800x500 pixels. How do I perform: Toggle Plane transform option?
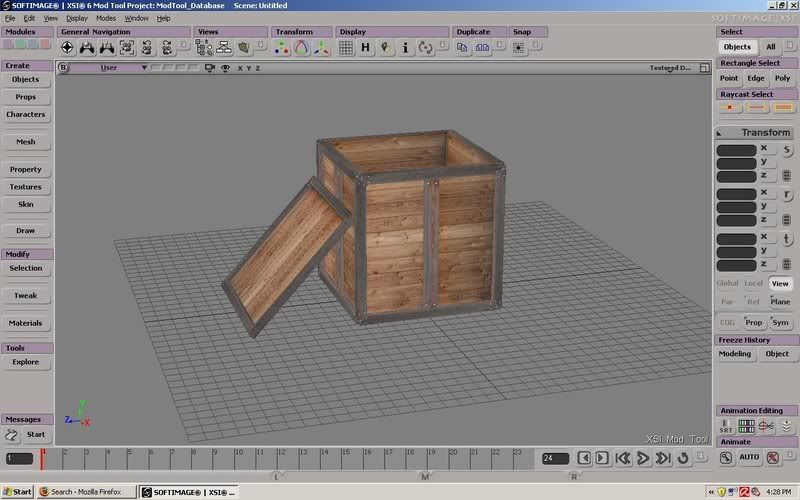click(780, 302)
